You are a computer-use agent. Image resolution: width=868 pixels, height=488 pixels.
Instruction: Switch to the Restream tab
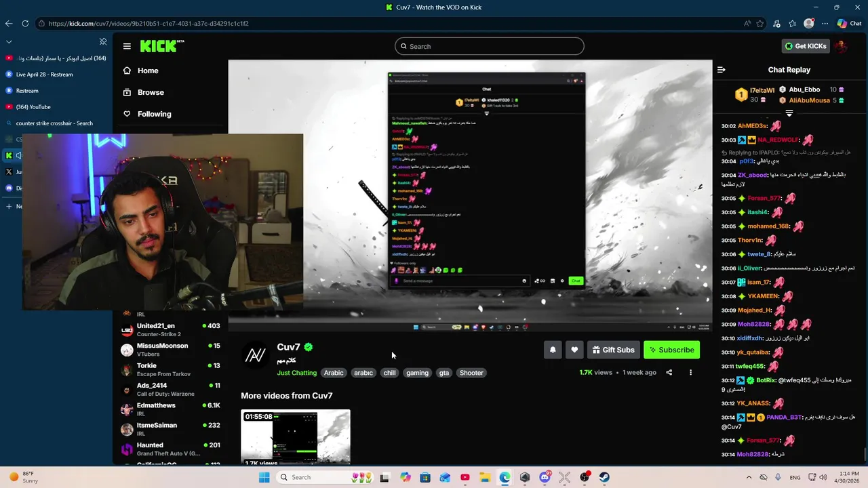[56, 91]
